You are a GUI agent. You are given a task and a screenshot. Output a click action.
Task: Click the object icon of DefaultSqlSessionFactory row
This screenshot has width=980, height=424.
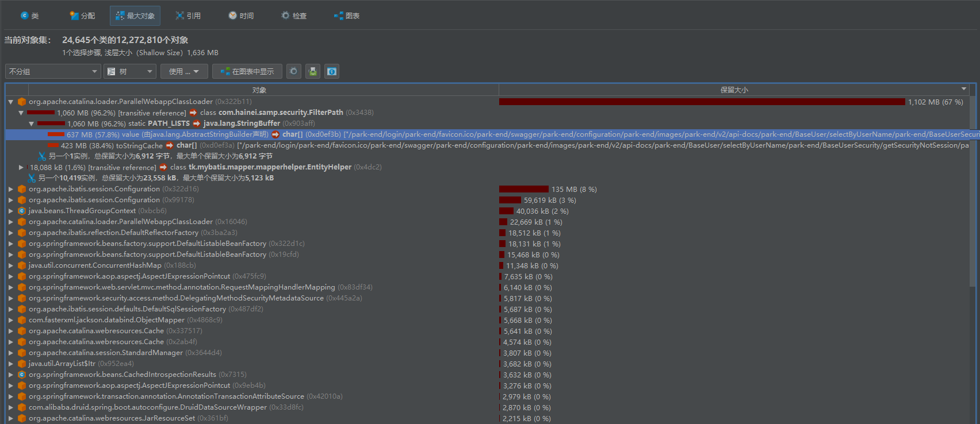22,309
